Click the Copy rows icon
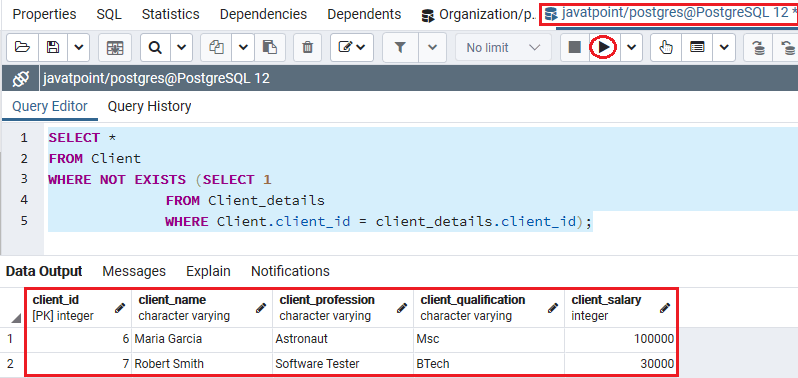This screenshot has width=798, height=378. [217, 47]
